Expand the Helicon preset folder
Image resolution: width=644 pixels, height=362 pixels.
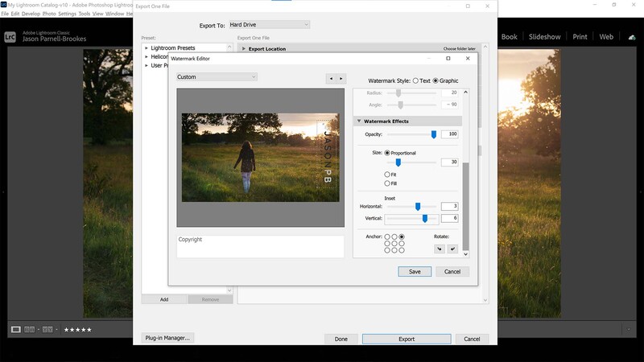[x=147, y=56]
